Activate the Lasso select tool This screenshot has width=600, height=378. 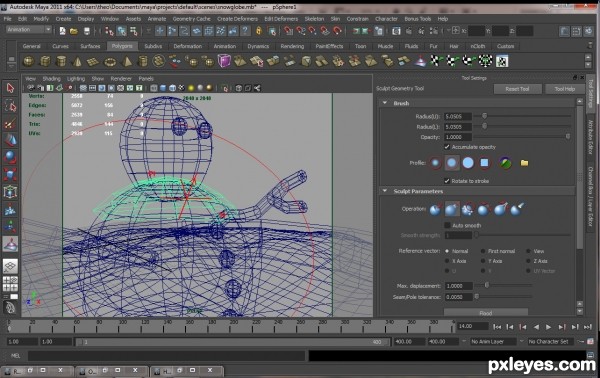coord(10,106)
